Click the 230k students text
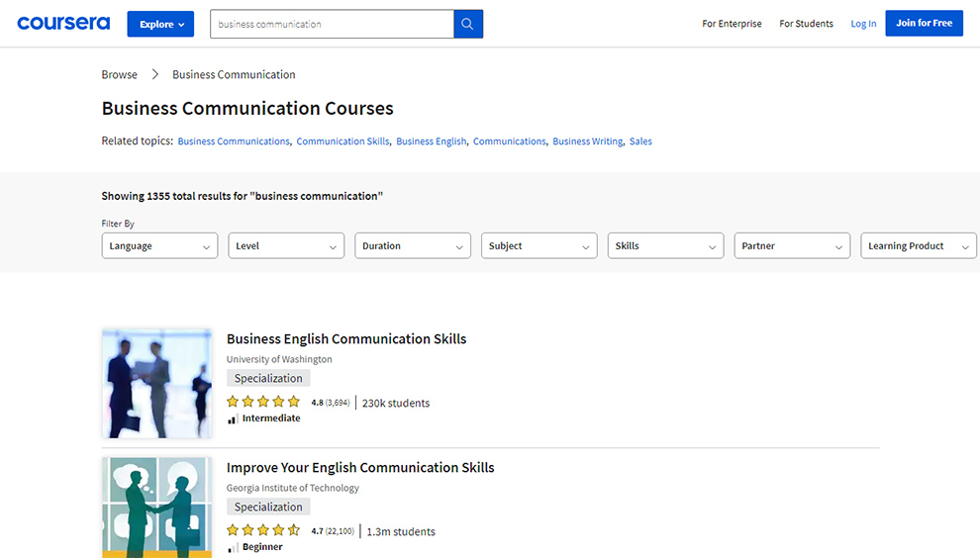 (396, 403)
